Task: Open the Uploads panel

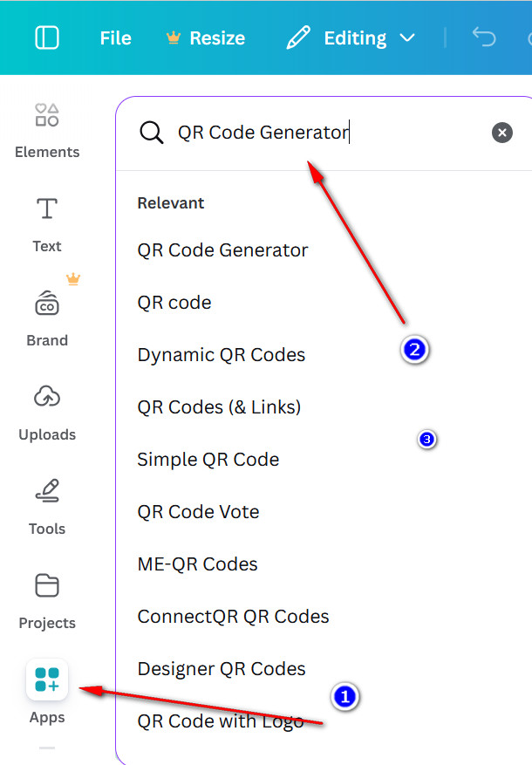Action: (x=47, y=410)
